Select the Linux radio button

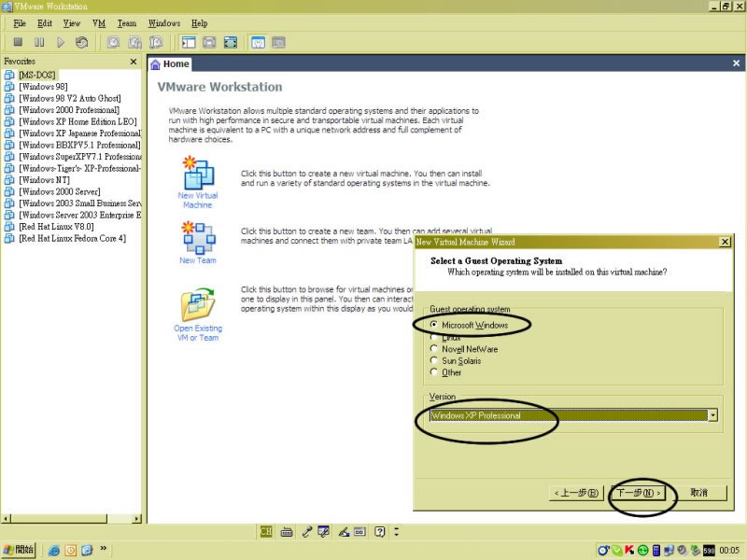(x=433, y=337)
